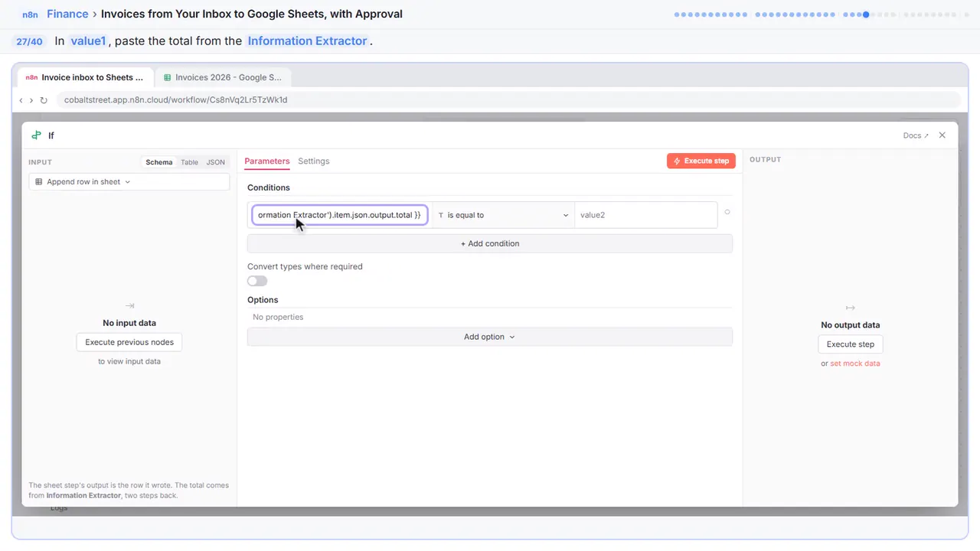The height and width of the screenshot is (551, 980).
Task: Open the 'is equal to' operator dropdown
Action: [x=503, y=215]
